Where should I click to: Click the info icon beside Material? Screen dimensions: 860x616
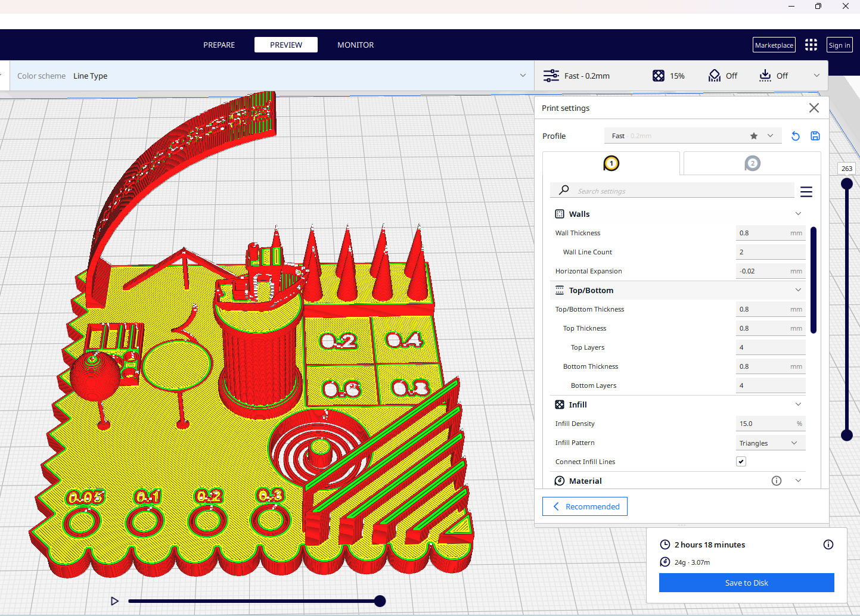(x=777, y=481)
